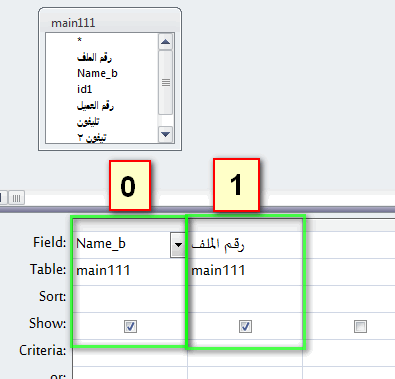
Task: Open the Name_b field dropdown arrow
Action: click(178, 245)
